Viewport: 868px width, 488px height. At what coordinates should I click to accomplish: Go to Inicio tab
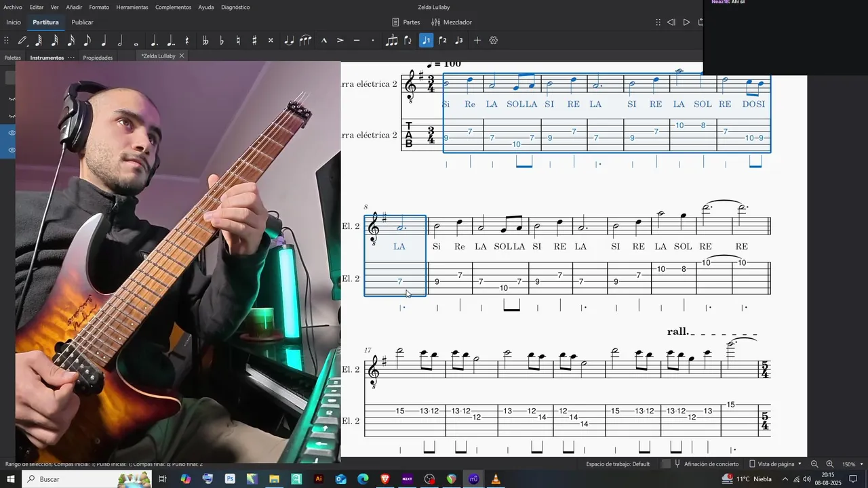pyautogui.click(x=14, y=22)
